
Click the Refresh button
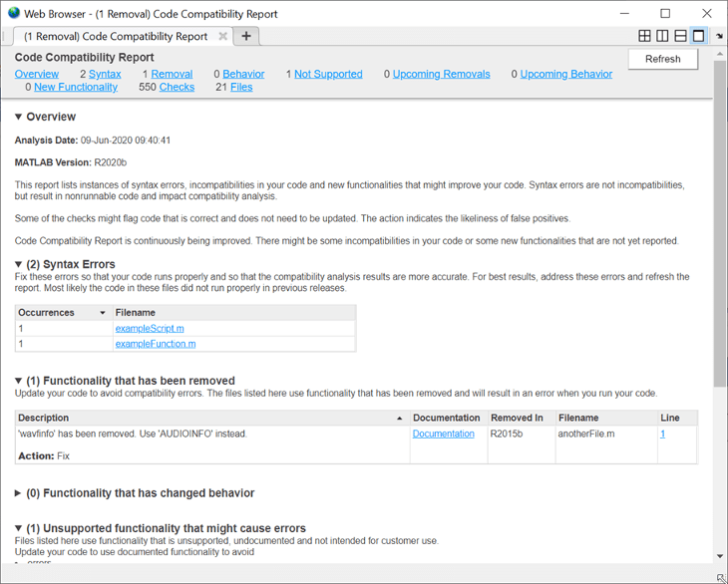point(662,59)
